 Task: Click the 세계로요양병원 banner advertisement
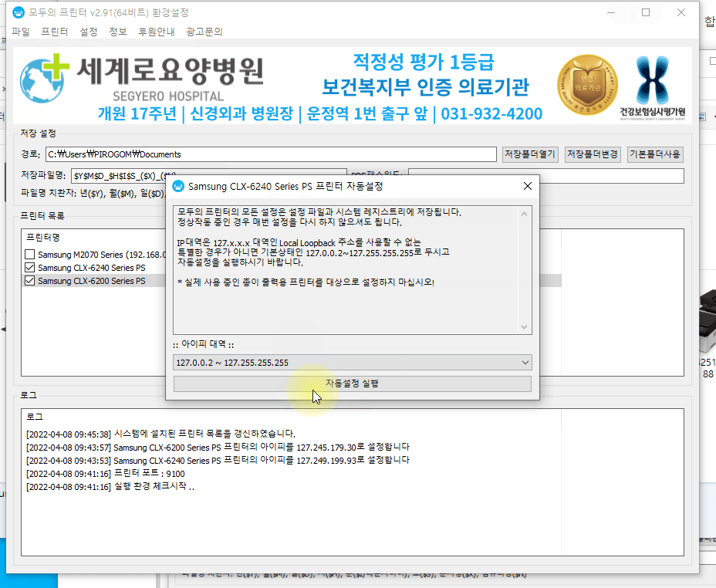click(x=352, y=86)
